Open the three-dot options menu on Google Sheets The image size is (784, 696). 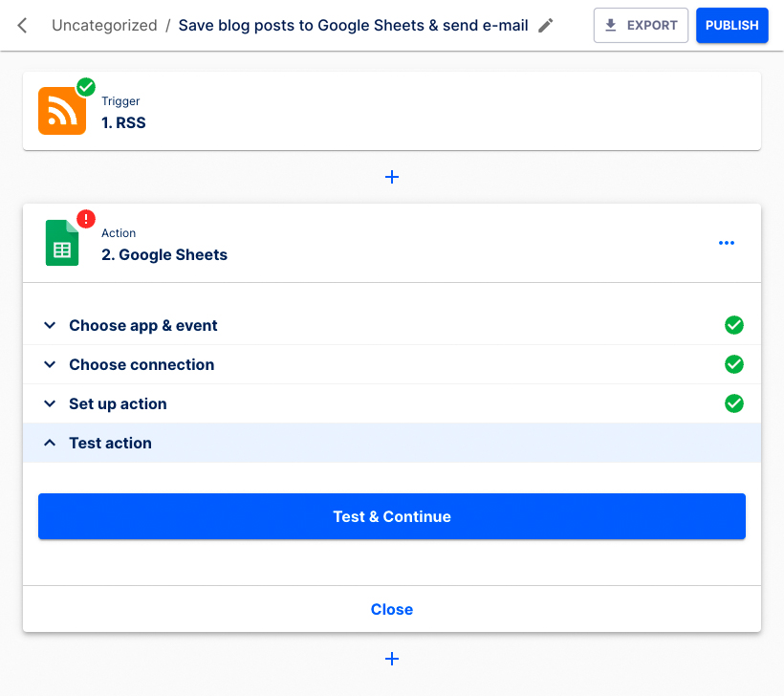click(727, 243)
